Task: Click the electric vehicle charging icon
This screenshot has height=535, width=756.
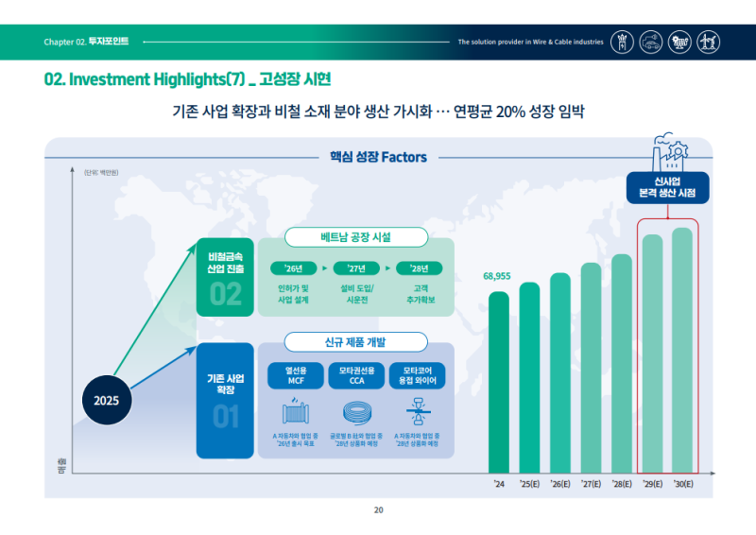Action: tap(652, 42)
